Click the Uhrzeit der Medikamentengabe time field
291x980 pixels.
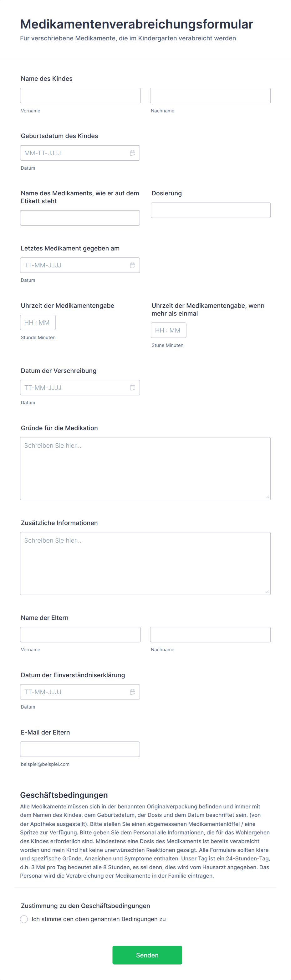coord(38,322)
